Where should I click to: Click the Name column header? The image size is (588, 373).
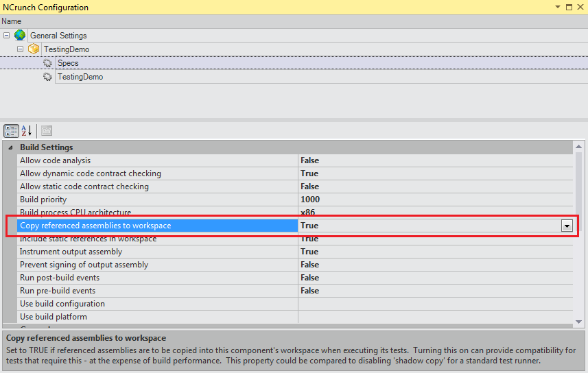(x=12, y=21)
